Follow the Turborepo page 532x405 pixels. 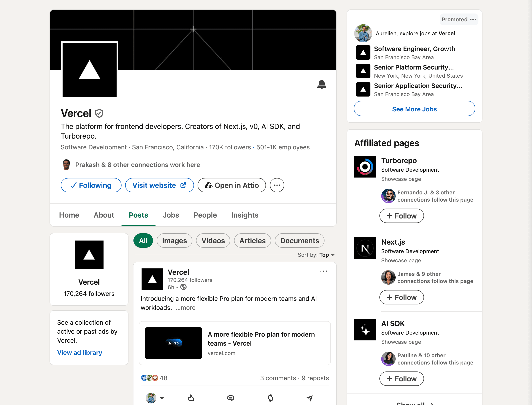[402, 216]
